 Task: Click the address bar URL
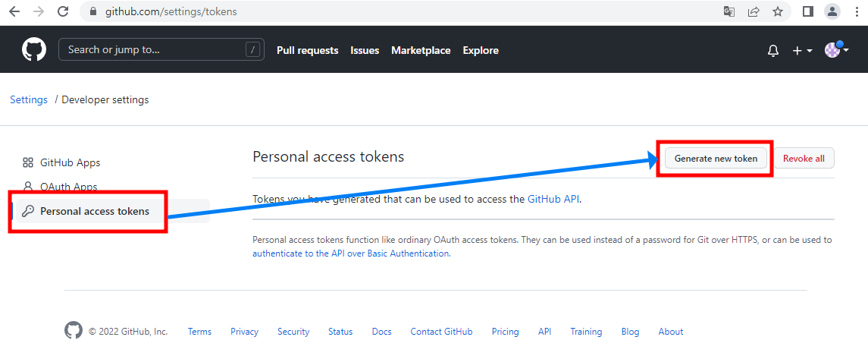171,11
